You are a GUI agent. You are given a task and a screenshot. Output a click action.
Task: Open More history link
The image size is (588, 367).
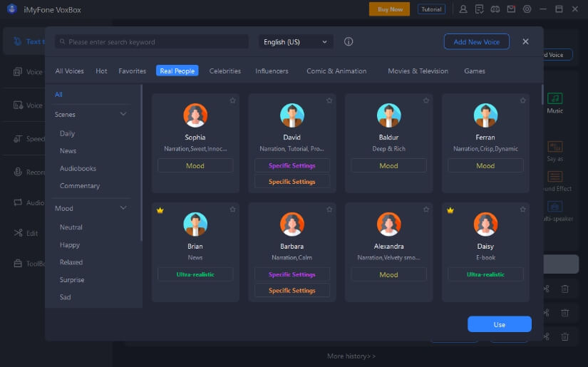[x=351, y=356]
